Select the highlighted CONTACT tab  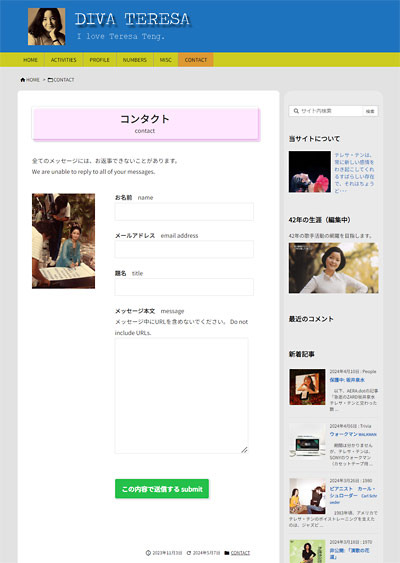196,60
